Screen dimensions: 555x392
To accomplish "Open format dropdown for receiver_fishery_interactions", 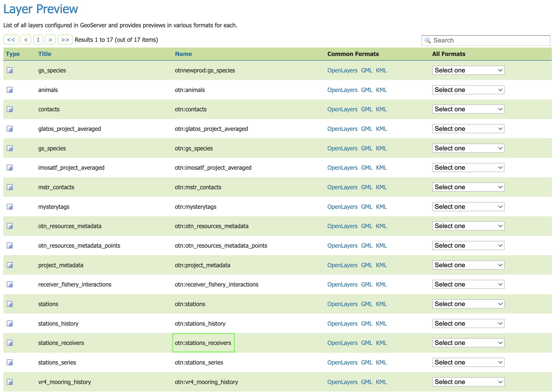I will coord(468,285).
